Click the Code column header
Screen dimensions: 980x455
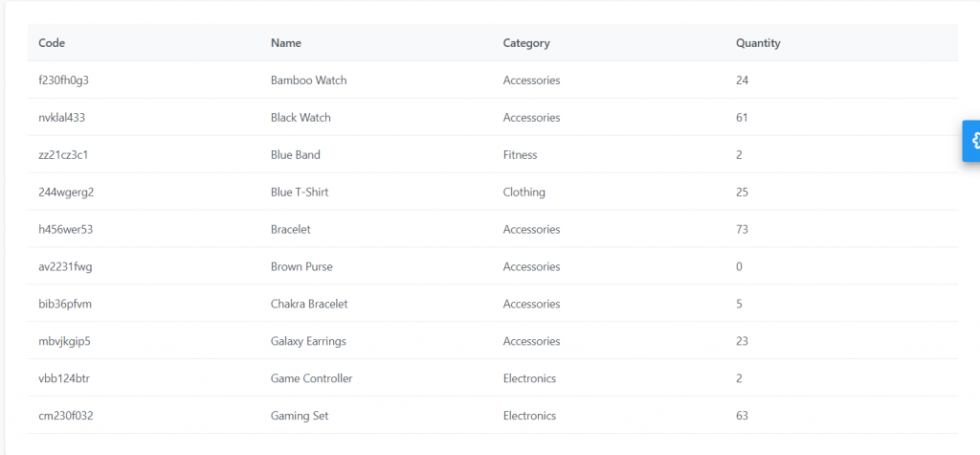[52, 43]
